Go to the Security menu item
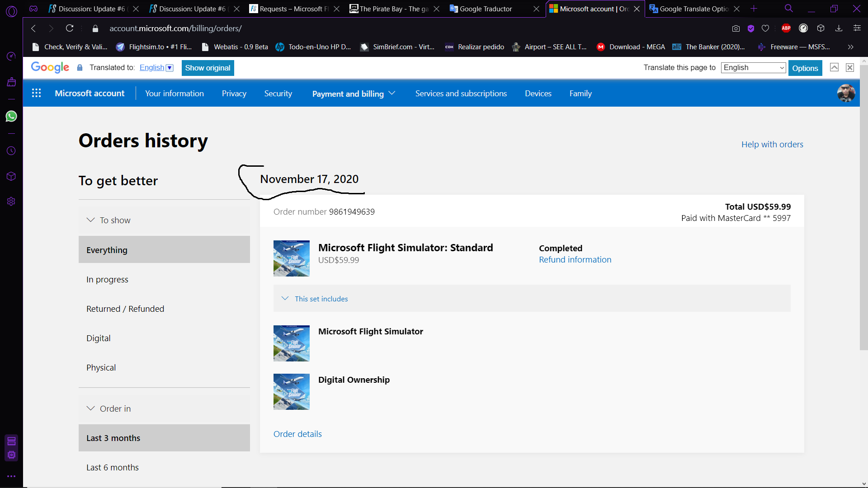Image resolution: width=868 pixels, height=488 pixels. coord(278,94)
